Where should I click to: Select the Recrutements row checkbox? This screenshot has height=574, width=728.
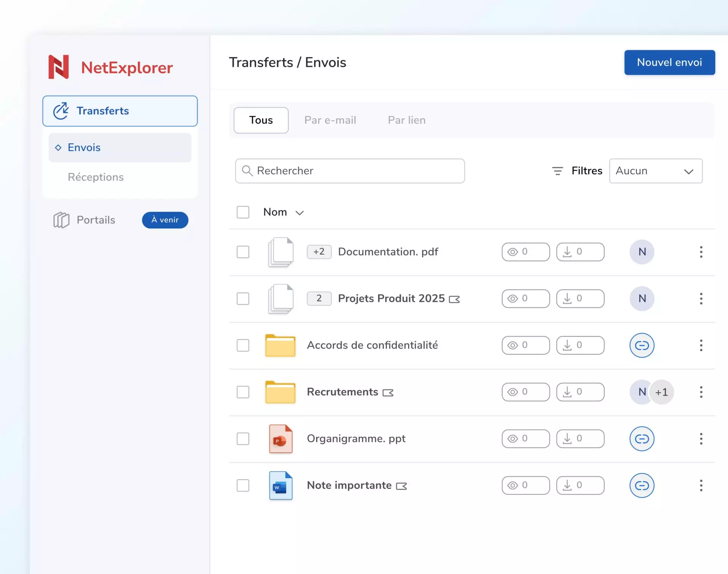click(243, 392)
